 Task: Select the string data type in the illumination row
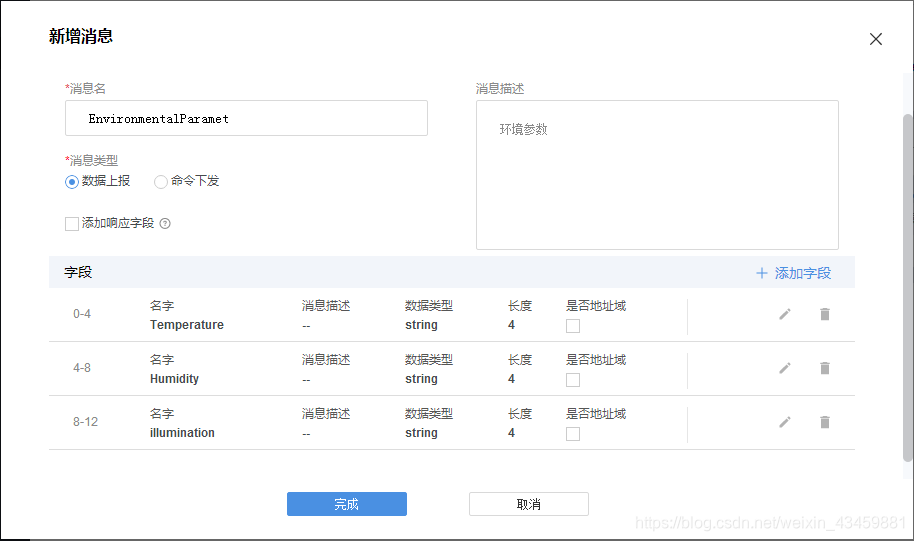(421, 433)
